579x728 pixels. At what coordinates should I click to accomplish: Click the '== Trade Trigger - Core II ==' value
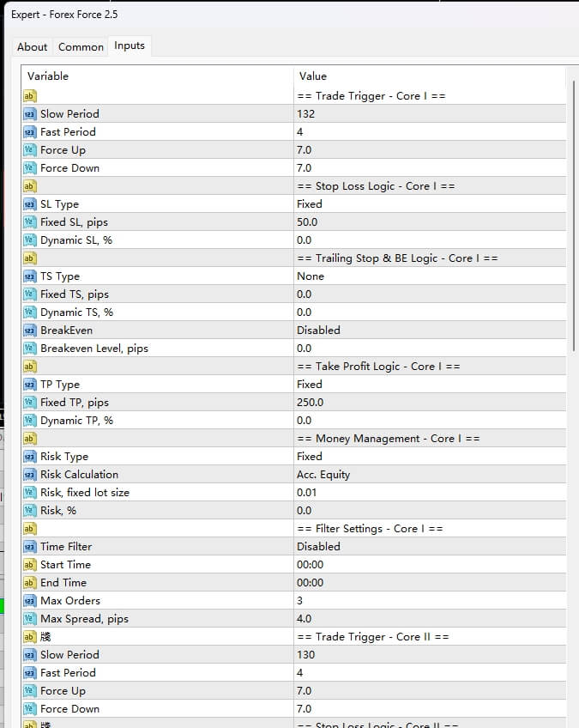pyautogui.click(x=373, y=637)
